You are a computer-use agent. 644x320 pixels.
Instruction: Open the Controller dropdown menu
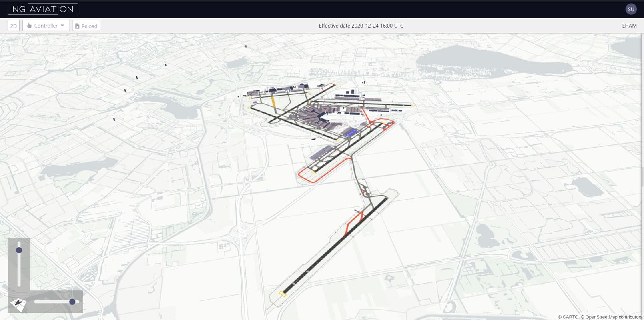(46, 26)
